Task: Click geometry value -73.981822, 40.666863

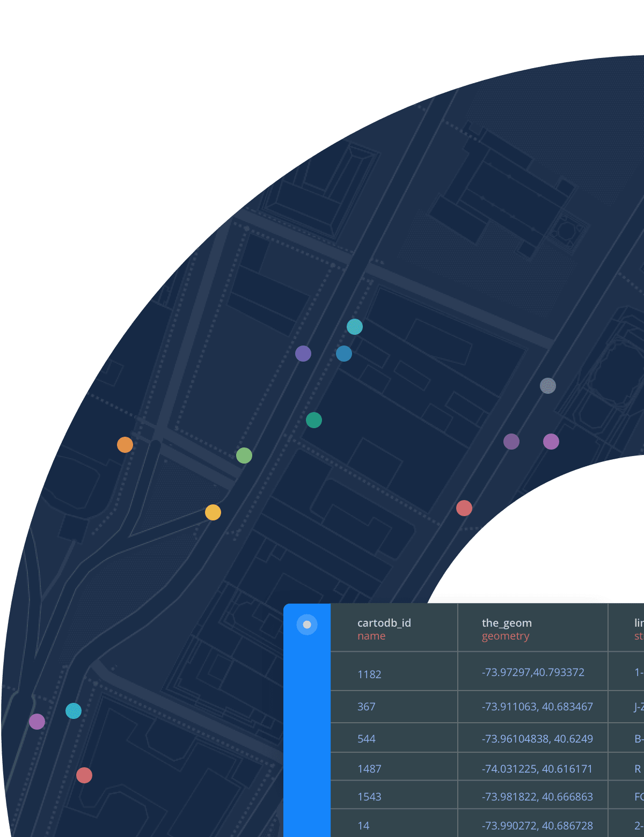Action: click(x=537, y=797)
